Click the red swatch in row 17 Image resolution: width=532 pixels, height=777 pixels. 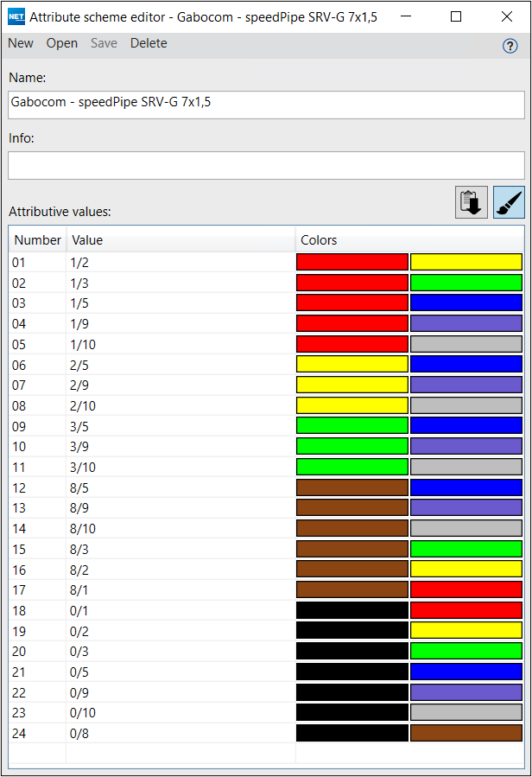466,589
